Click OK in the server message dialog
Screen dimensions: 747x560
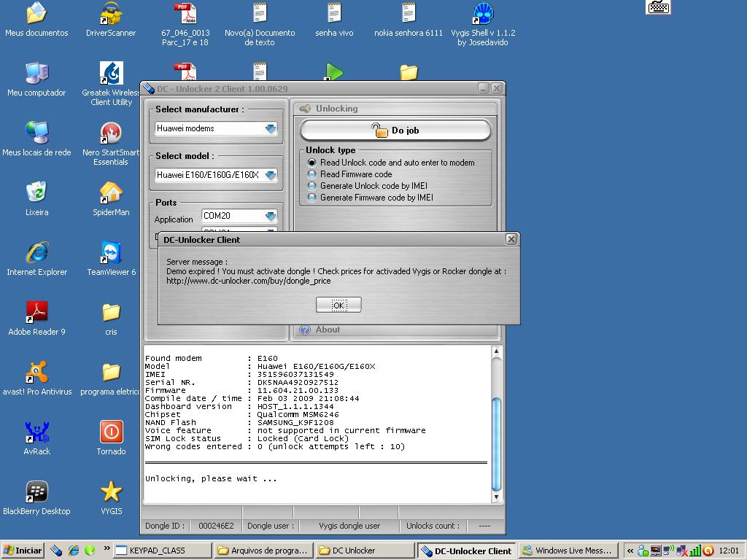pyautogui.click(x=338, y=305)
